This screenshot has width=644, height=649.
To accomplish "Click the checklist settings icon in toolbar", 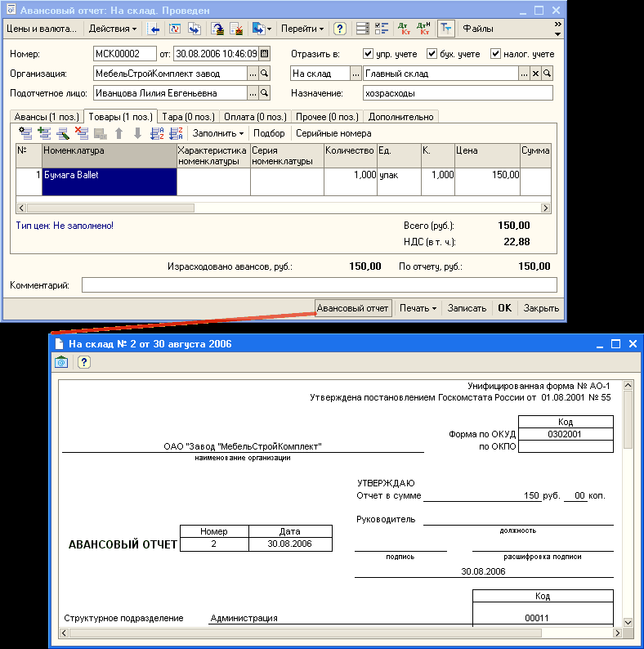I will 381,29.
